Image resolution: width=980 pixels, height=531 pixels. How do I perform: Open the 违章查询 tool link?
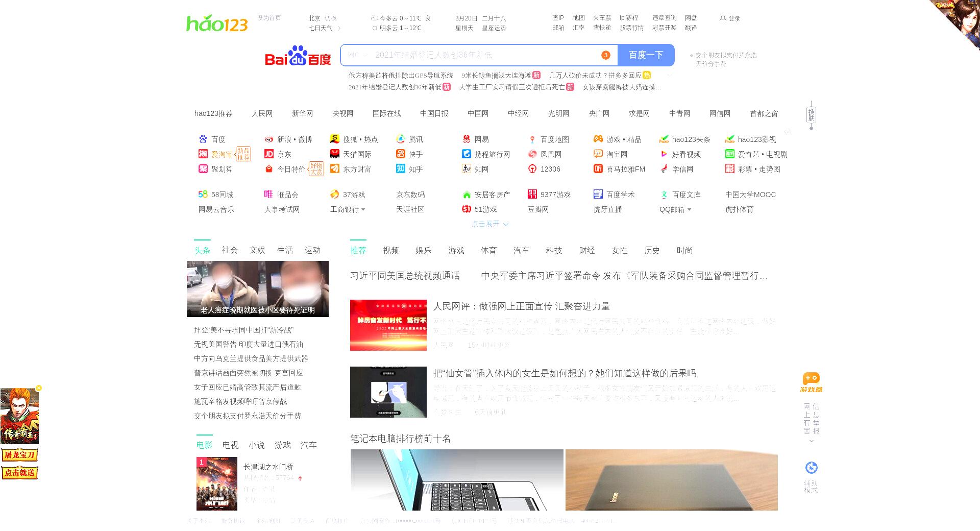click(x=665, y=18)
